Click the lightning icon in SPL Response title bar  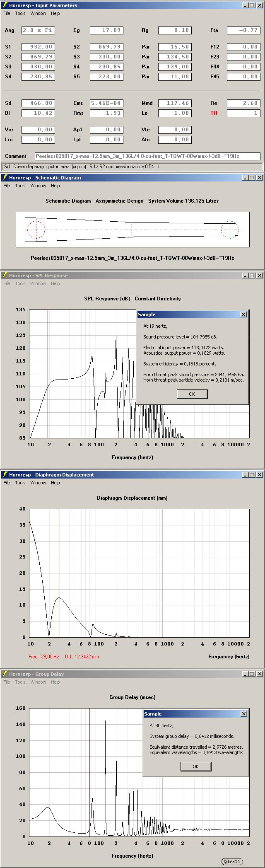[5, 276]
